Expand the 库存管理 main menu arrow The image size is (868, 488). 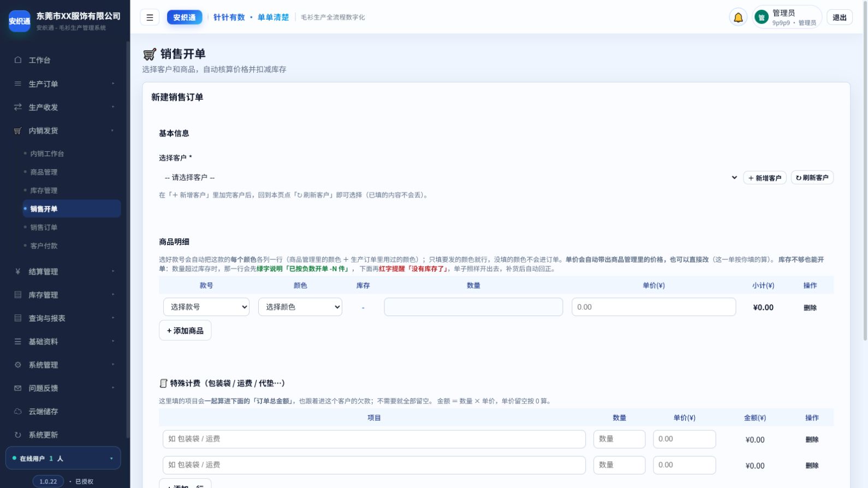[x=113, y=295]
